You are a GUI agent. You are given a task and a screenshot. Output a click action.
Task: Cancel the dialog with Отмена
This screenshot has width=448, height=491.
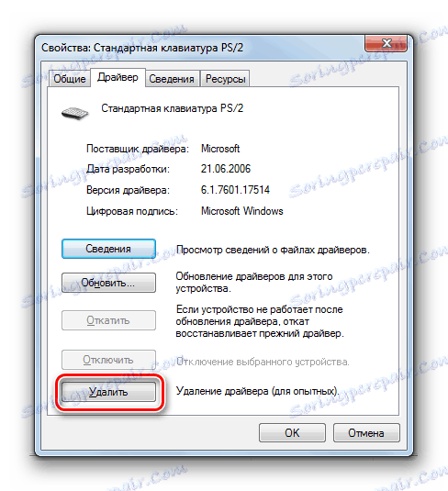(x=366, y=433)
